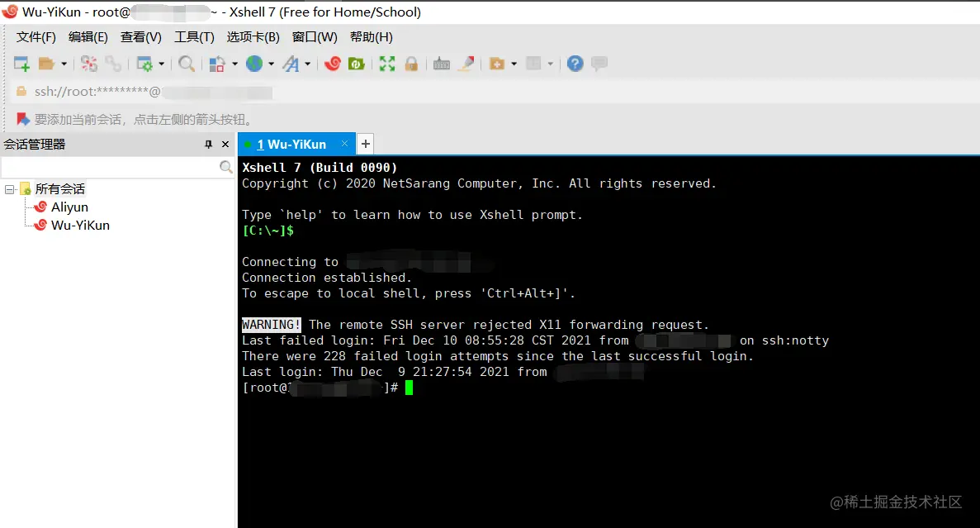Click the greyed layout pane icon

(533, 63)
